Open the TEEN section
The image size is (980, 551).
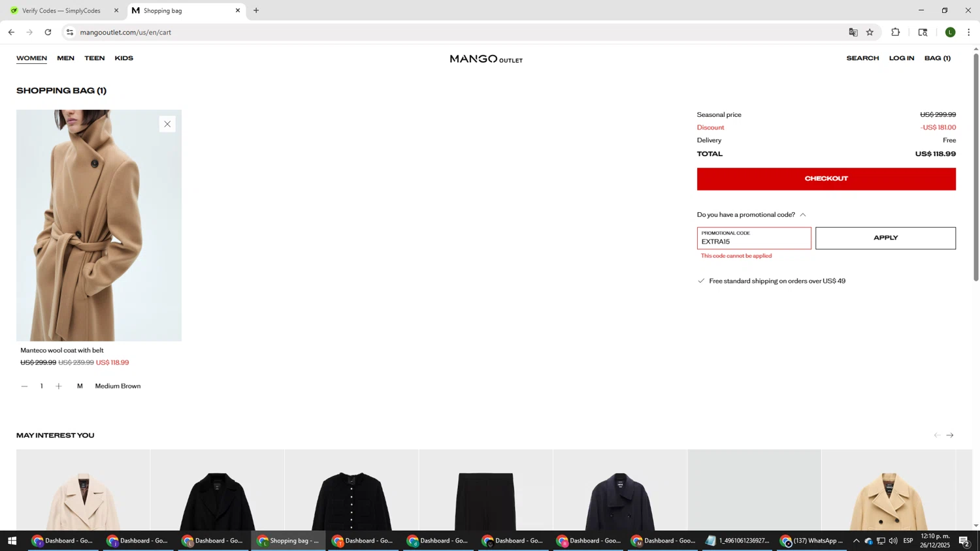pyautogui.click(x=94, y=58)
